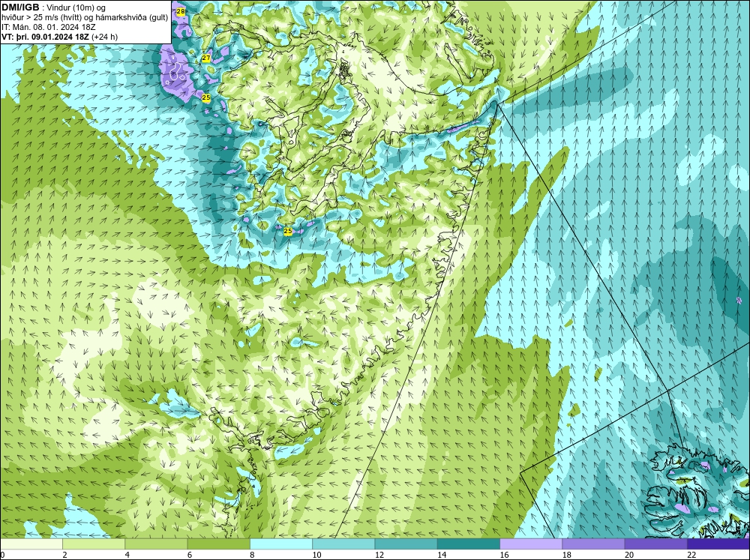This screenshot has height=560, width=750.
Task: Click the scale label 8 on the legend
Action: click(253, 555)
